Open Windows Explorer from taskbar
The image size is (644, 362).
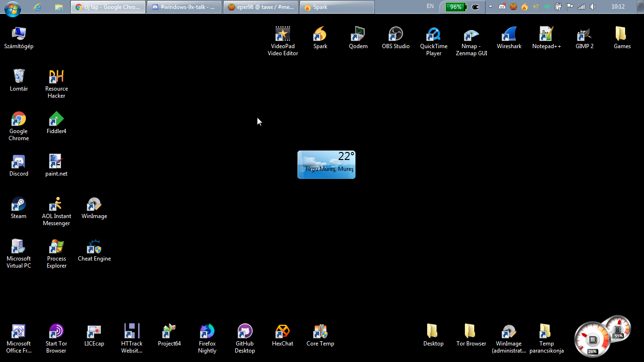(59, 7)
